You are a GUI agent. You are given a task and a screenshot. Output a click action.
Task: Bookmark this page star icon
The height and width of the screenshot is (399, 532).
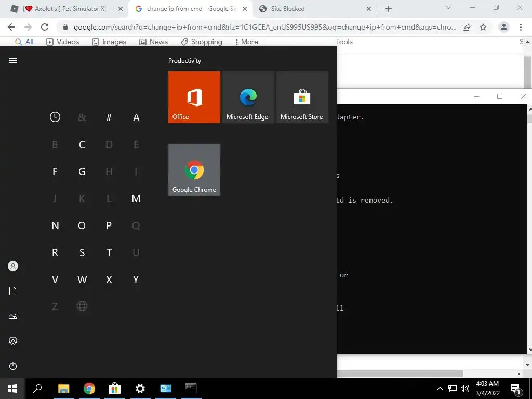click(483, 28)
